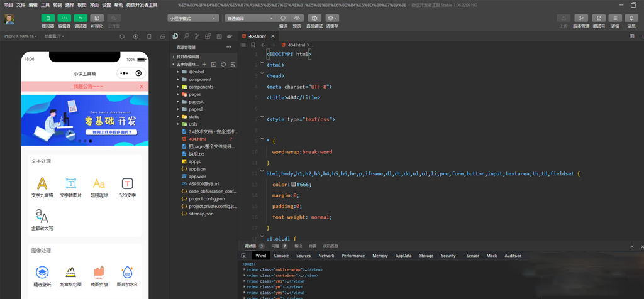Image resolution: width=644 pixels, height=299 pixels.
Task: Toggle the 模拟器 simulator panel button
Action: [x=48, y=18]
